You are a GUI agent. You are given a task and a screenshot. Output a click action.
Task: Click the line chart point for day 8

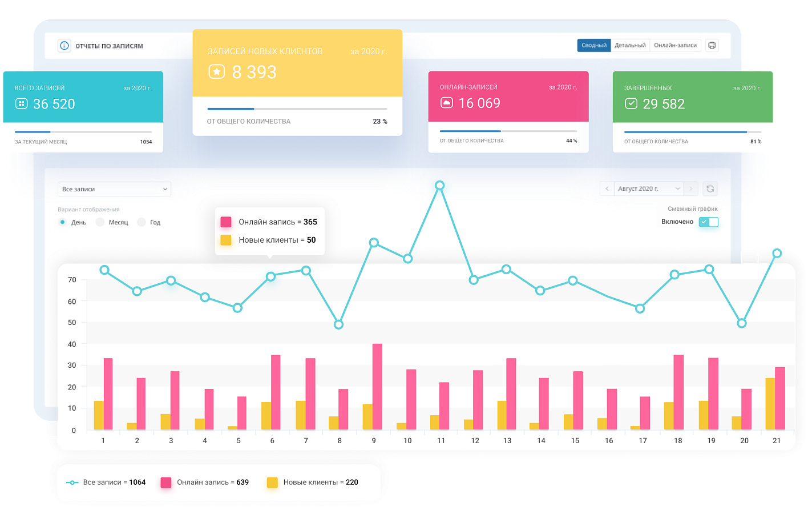pyautogui.click(x=338, y=324)
